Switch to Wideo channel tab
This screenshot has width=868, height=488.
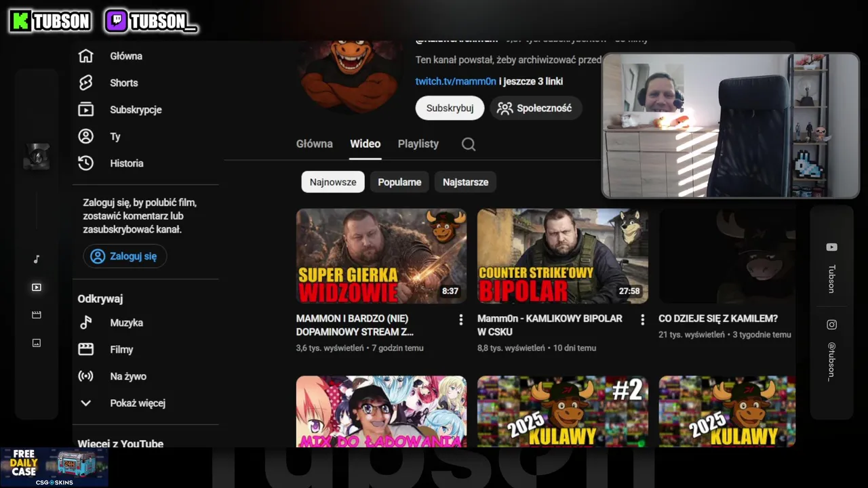365,144
